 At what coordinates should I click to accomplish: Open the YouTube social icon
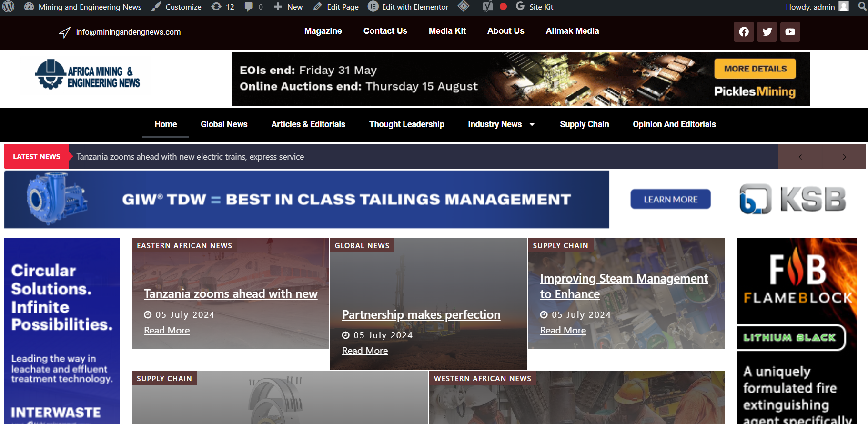pos(790,32)
